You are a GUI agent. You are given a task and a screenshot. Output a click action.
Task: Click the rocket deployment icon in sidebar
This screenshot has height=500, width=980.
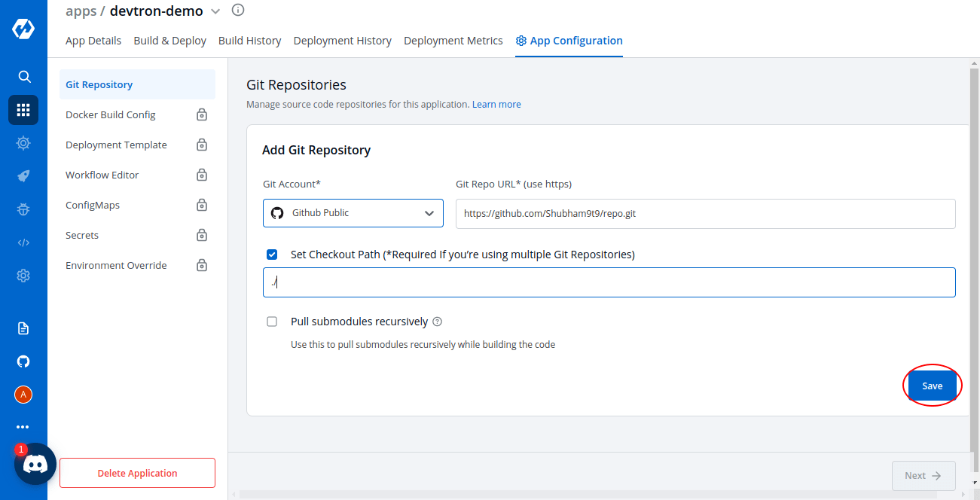(x=23, y=175)
